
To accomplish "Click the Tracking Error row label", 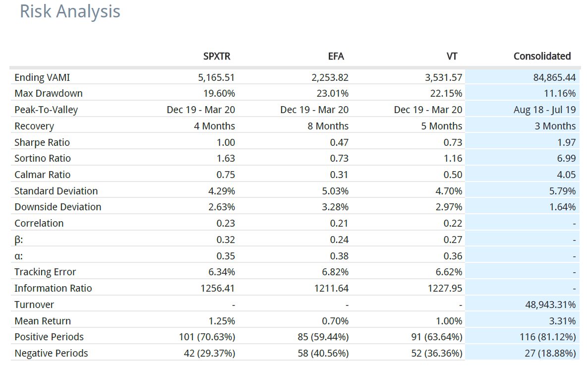I will pyautogui.click(x=45, y=272).
